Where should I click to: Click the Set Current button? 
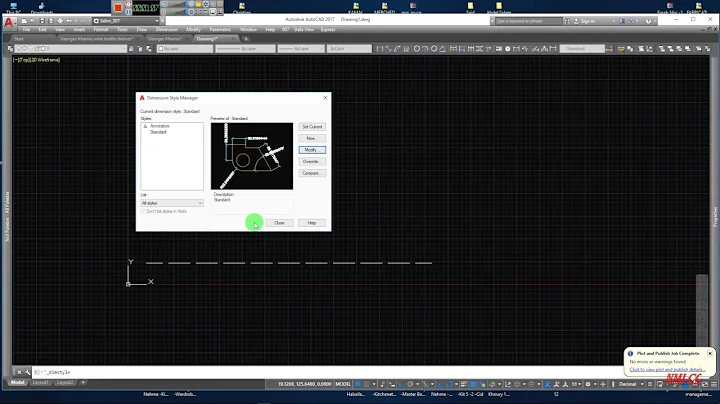(312, 127)
